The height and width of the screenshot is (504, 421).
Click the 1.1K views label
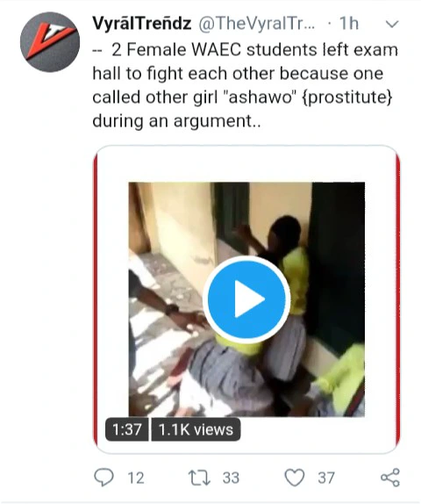(196, 429)
